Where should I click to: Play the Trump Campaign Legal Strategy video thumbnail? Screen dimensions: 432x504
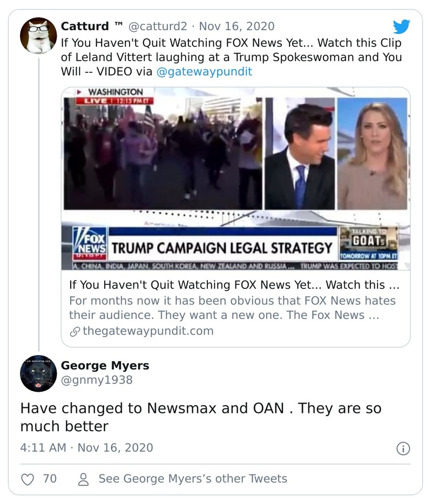(235, 179)
